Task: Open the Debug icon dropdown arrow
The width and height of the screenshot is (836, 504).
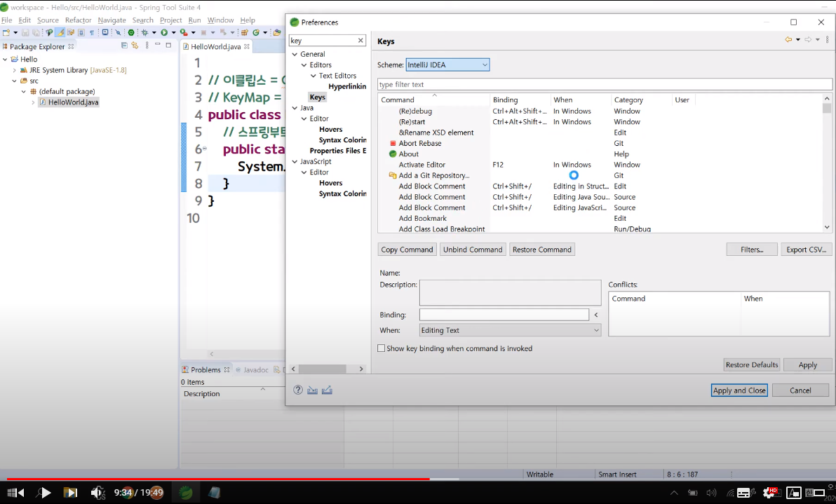Action: click(154, 32)
